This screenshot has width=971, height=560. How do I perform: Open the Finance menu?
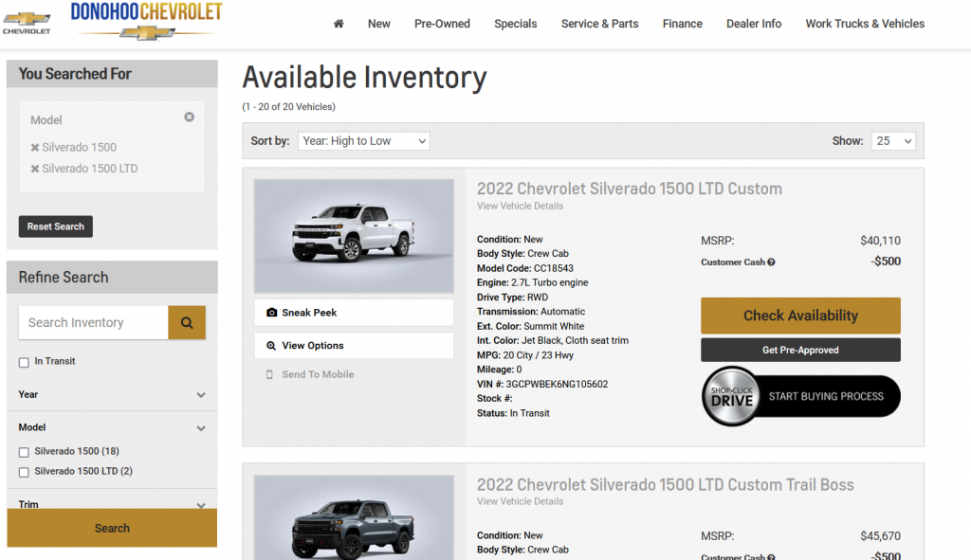click(x=683, y=24)
